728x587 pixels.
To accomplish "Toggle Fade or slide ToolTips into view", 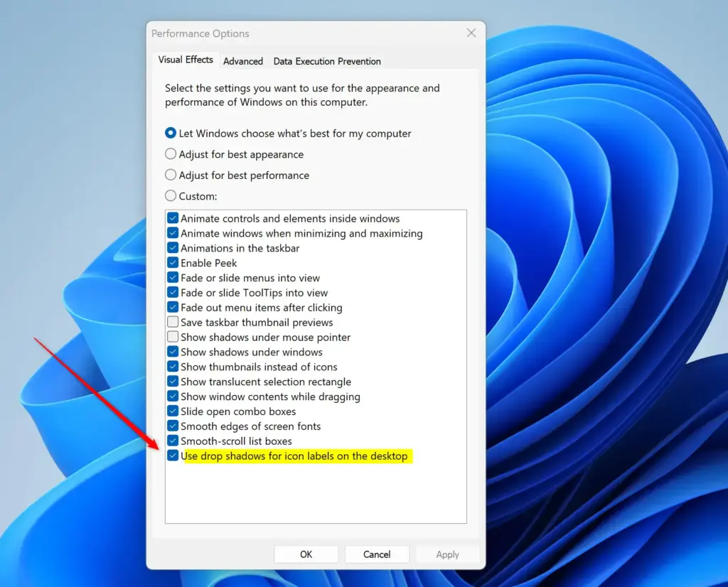I will coord(173,292).
